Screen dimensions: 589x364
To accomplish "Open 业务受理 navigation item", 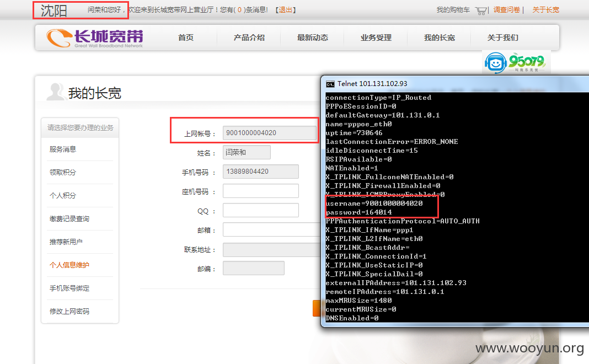I will [x=376, y=38].
